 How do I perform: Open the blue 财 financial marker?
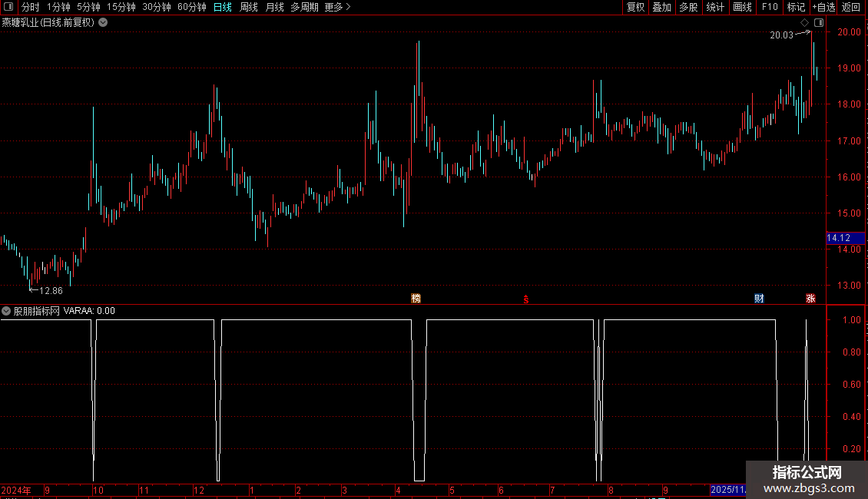click(759, 298)
